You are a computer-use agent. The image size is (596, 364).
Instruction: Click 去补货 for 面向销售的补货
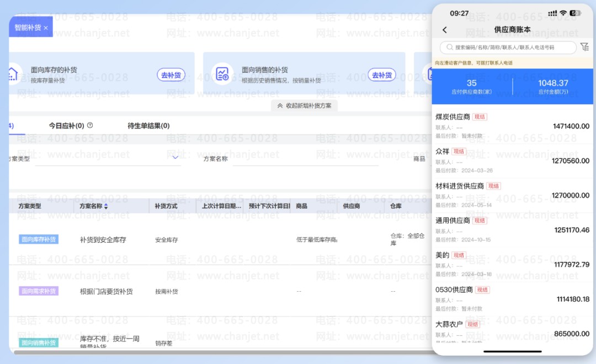pyautogui.click(x=382, y=75)
